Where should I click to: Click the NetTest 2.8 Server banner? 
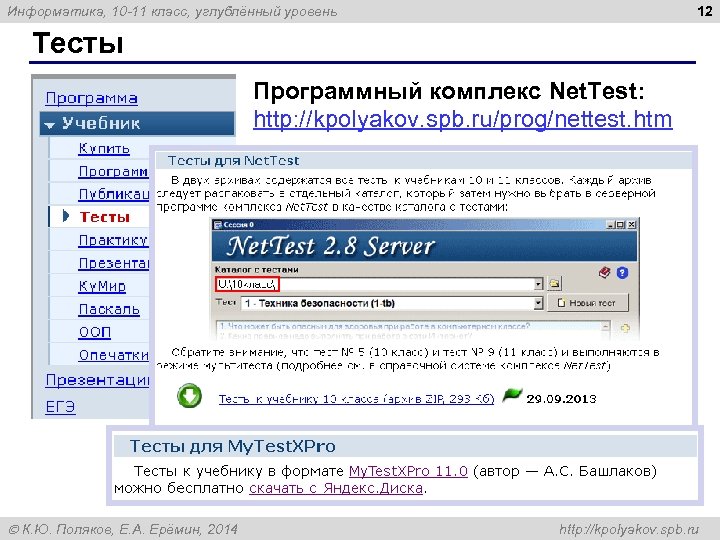point(424,246)
